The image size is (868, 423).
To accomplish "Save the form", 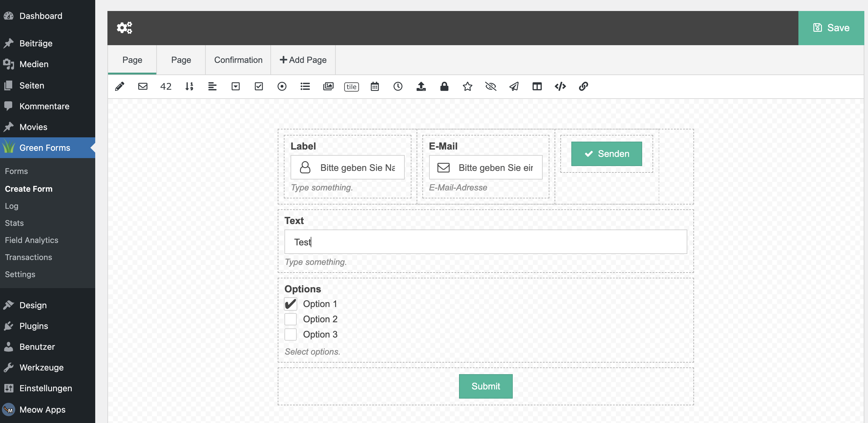I will coord(831,28).
